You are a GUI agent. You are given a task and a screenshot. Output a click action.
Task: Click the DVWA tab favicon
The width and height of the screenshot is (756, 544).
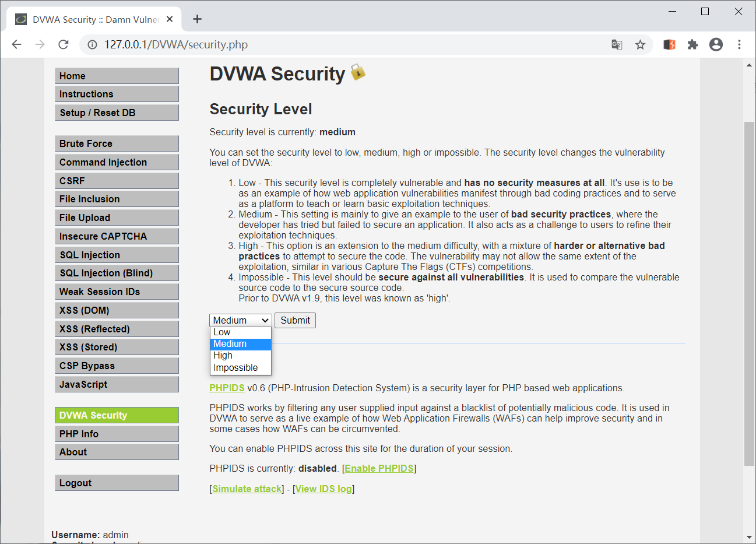click(x=21, y=19)
